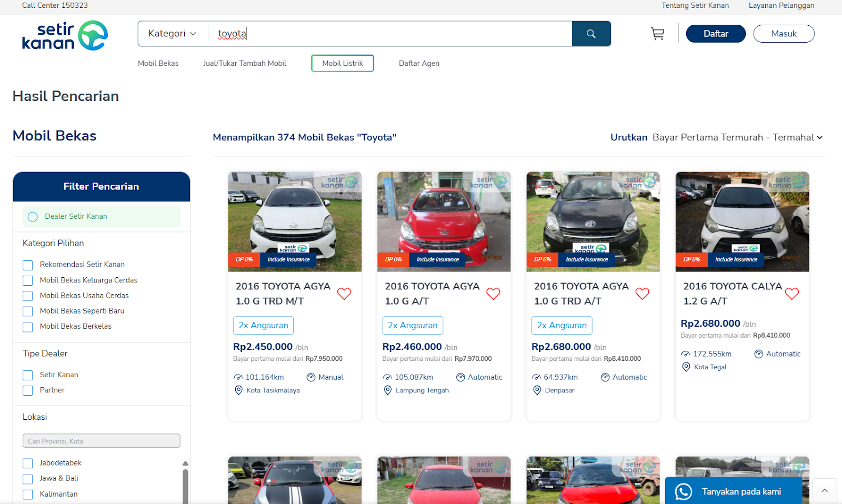Favorite the 2016 Toyota Agya 1.0 G TRD M/T
Viewport: 842px width, 504px height.
[x=344, y=294]
